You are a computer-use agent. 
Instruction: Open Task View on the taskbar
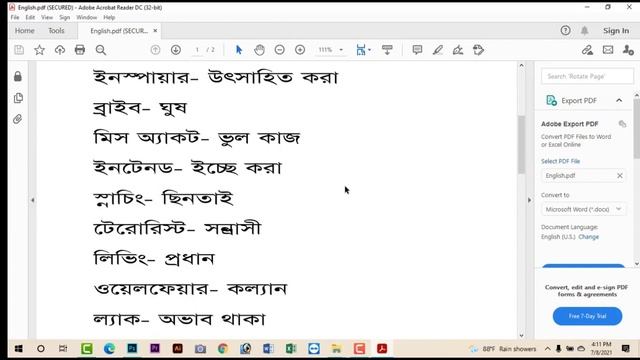pyautogui.click(x=63, y=349)
